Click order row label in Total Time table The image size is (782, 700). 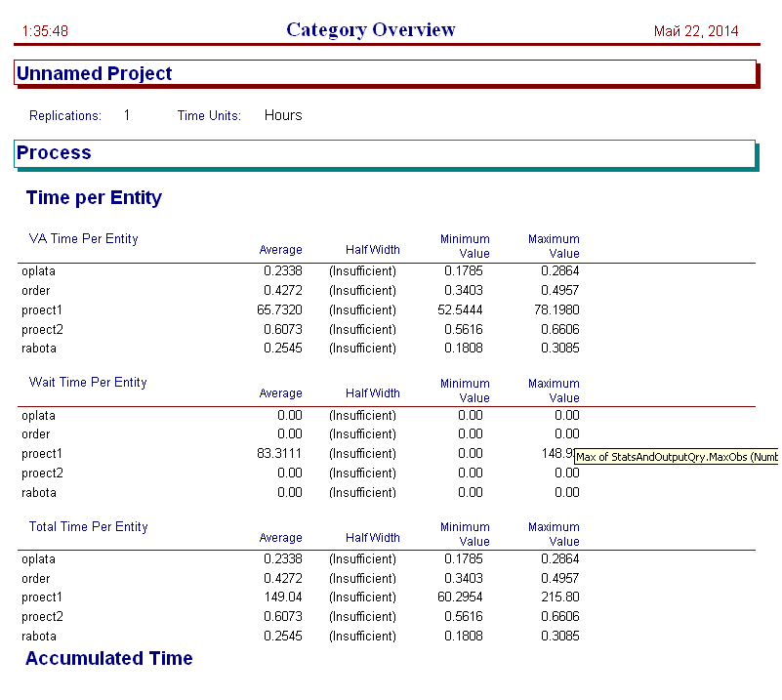(x=36, y=579)
